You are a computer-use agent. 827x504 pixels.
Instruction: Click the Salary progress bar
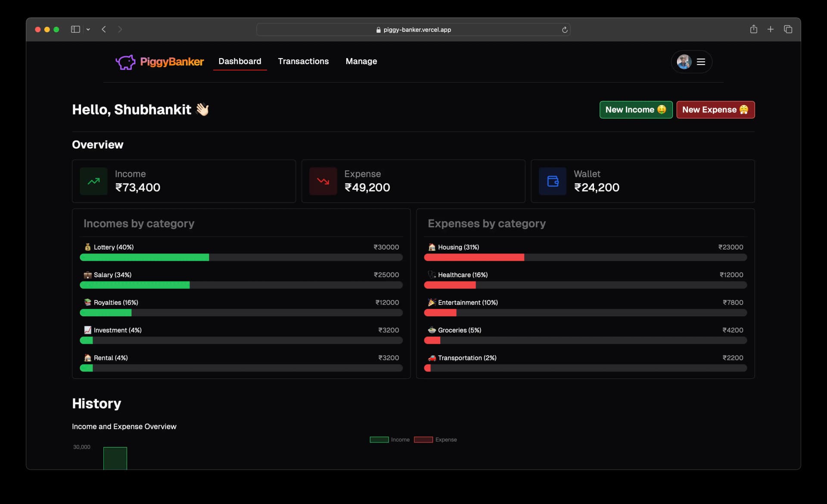(241, 285)
